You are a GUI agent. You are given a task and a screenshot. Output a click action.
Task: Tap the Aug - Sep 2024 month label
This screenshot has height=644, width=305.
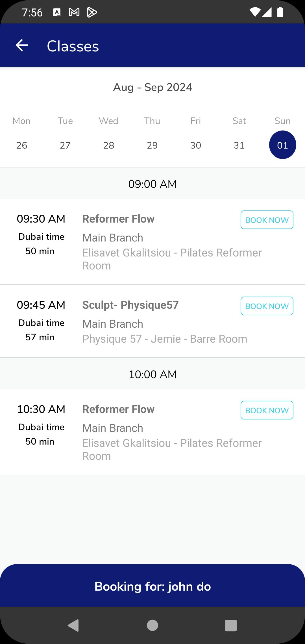point(152,87)
